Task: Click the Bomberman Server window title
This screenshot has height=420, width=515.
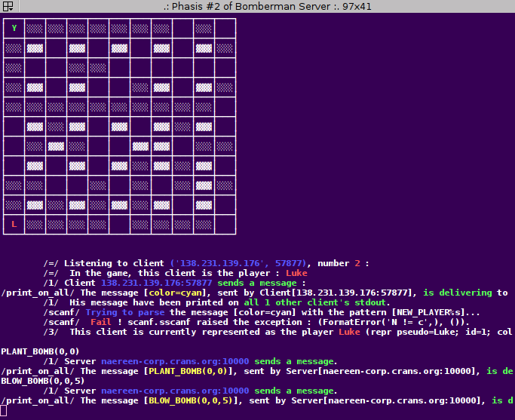Action: (x=267, y=6)
